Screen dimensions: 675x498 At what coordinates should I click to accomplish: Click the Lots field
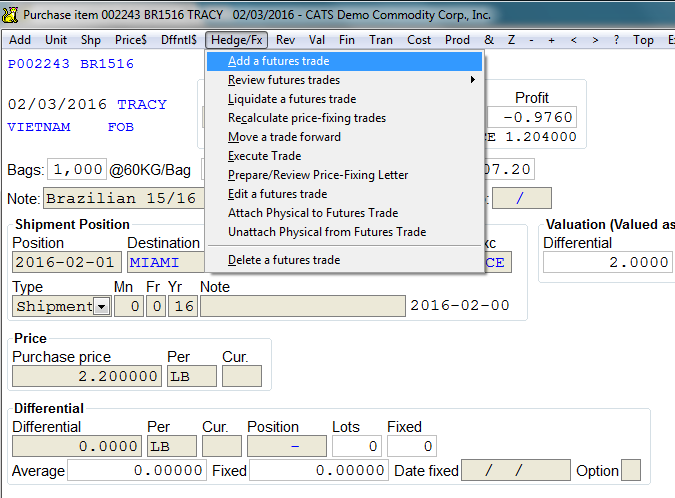pyautogui.click(x=357, y=446)
